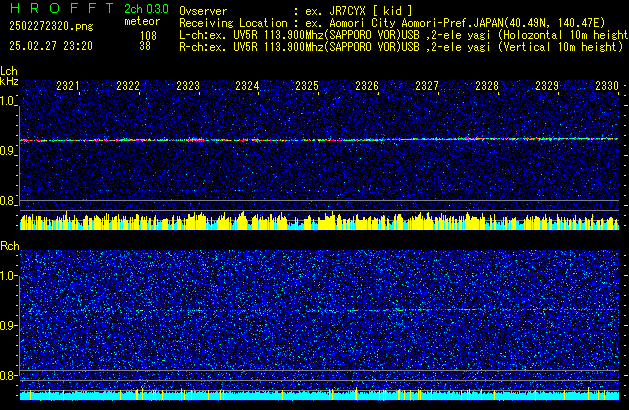Image resolution: width=629 pixels, height=410 pixels.
Task: Click the HROFFT title text
Action: click(62, 8)
